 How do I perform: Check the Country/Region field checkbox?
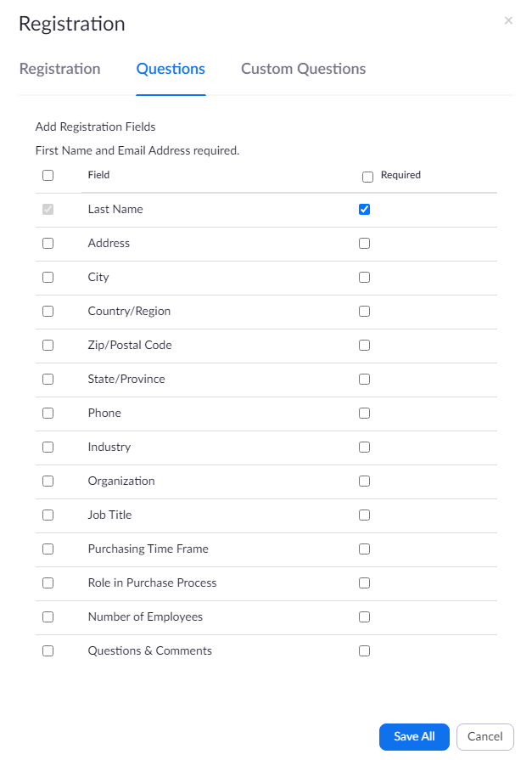click(48, 311)
